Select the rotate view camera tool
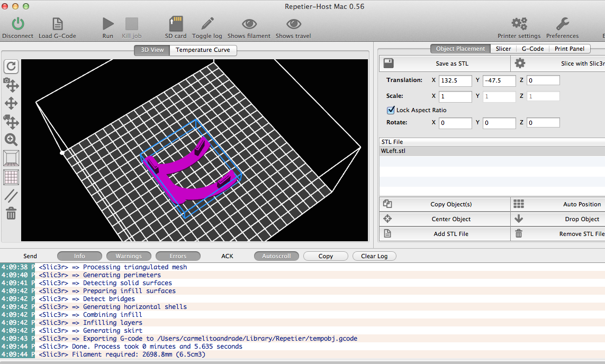The width and height of the screenshot is (605, 364). [x=11, y=85]
